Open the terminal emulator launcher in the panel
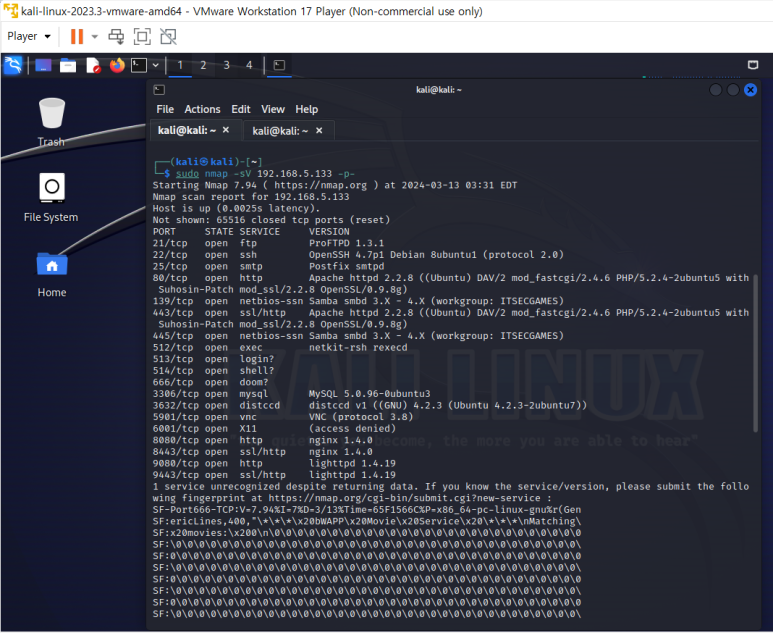This screenshot has width=773, height=633. pyautogui.click(x=139, y=65)
